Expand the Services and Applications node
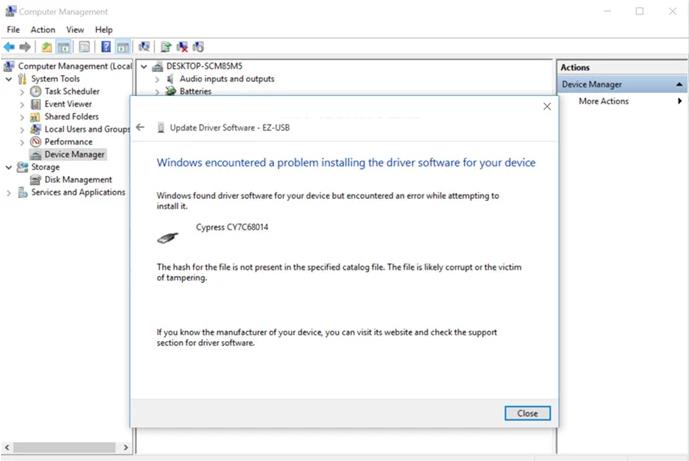Screen dimensions: 689x461 point(9,193)
